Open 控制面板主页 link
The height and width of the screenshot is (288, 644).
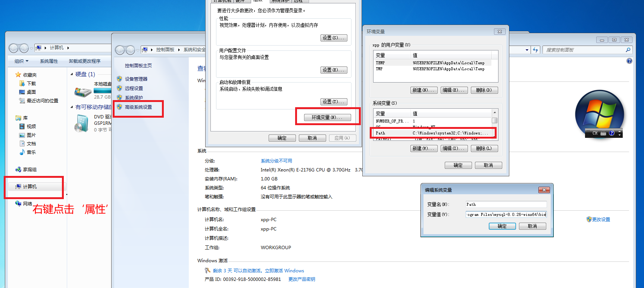pos(138,65)
